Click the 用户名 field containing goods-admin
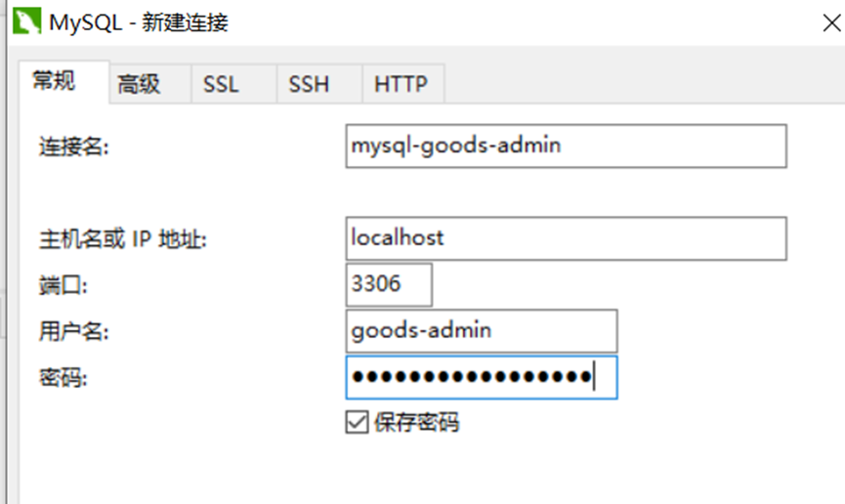The height and width of the screenshot is (504, 845). 482,331
